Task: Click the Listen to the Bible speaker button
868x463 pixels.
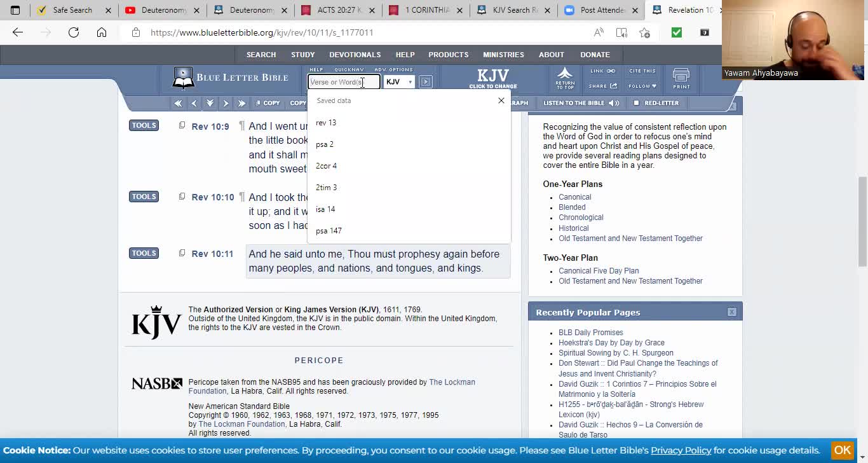Action: click(581, 103)
